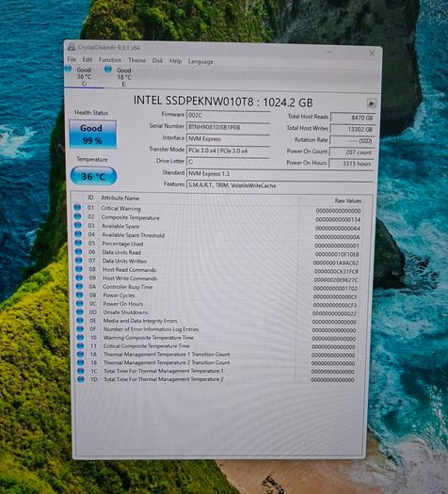Image resolution: width=448 pixels, height=494 pixels.
Task: Click the status icon for Available Spare row
Action: (78, 225)
